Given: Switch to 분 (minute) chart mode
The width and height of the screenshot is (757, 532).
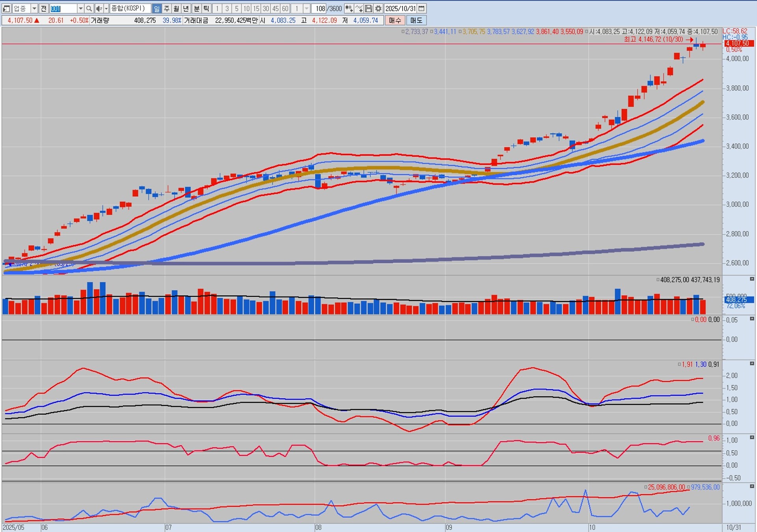Looking at the screenshot, I should (x=196, y=8).
